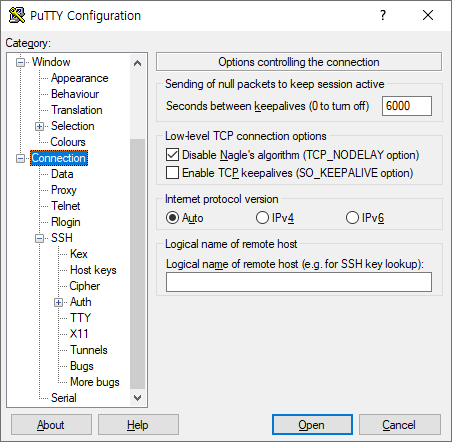Select IPv6 protocol version
This screenshot has height=442, width=452.
coord(352,218)
